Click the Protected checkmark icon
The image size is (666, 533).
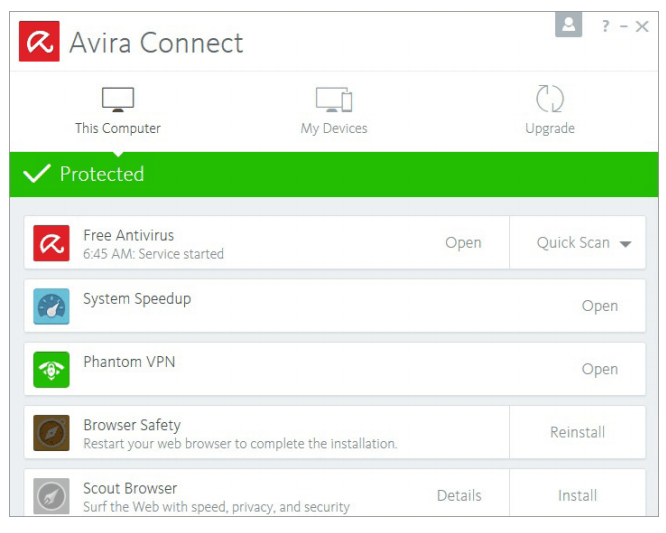pyautogui.click(x=37, y=173)
